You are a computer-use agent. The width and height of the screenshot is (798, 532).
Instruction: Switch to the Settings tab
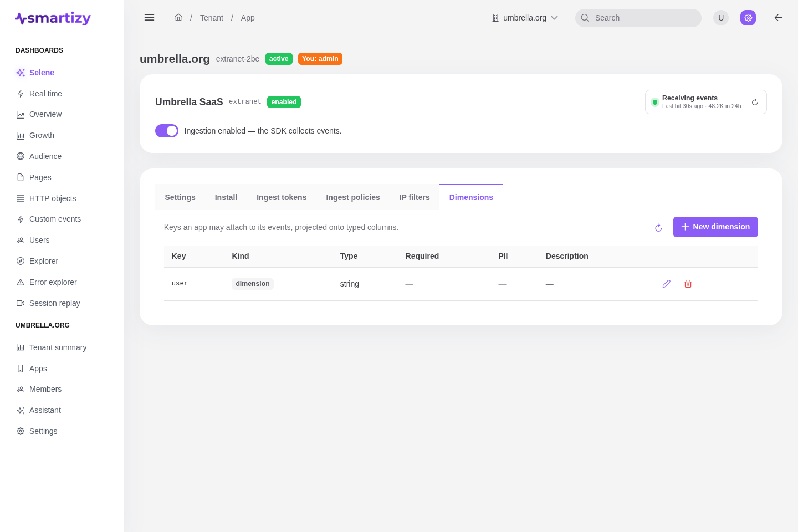pos(180,197)
